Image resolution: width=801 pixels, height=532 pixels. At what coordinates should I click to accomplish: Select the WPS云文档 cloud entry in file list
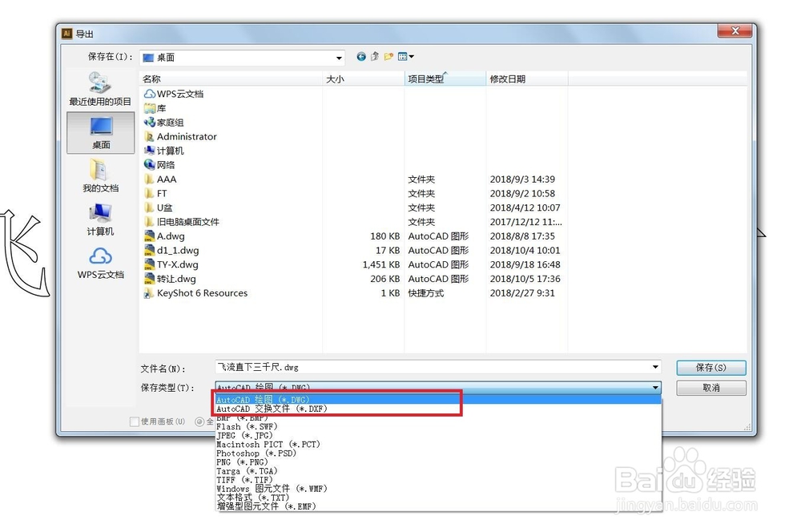[174, 94]
